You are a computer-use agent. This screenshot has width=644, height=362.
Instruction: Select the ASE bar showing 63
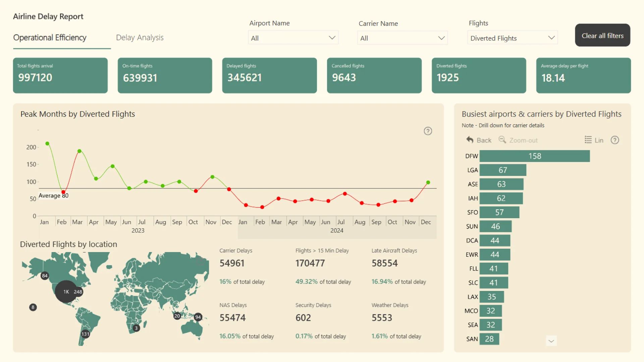pyautogui.click(x=501, y=184)
